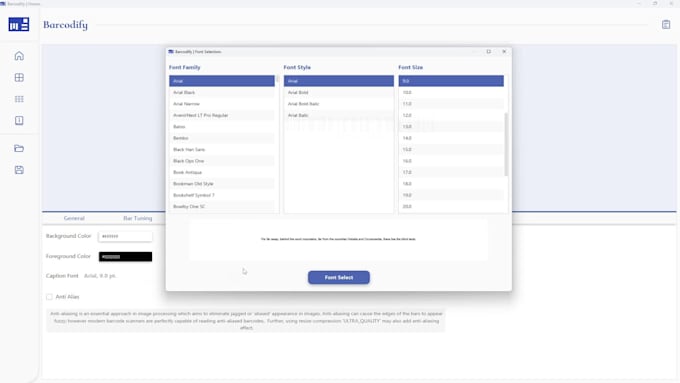The height and width of the screenshot is (383, 680).
Task: Select font size 19.0
Action: tap(451, 195)
